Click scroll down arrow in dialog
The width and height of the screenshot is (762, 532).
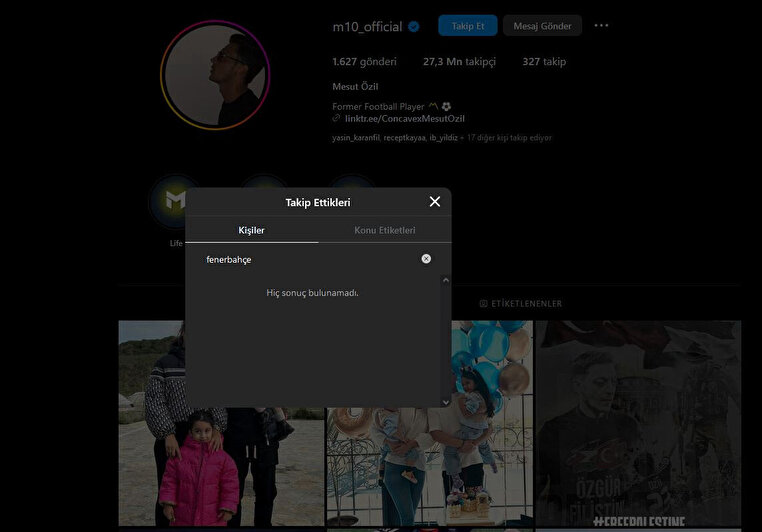click(x=446, y=402)
